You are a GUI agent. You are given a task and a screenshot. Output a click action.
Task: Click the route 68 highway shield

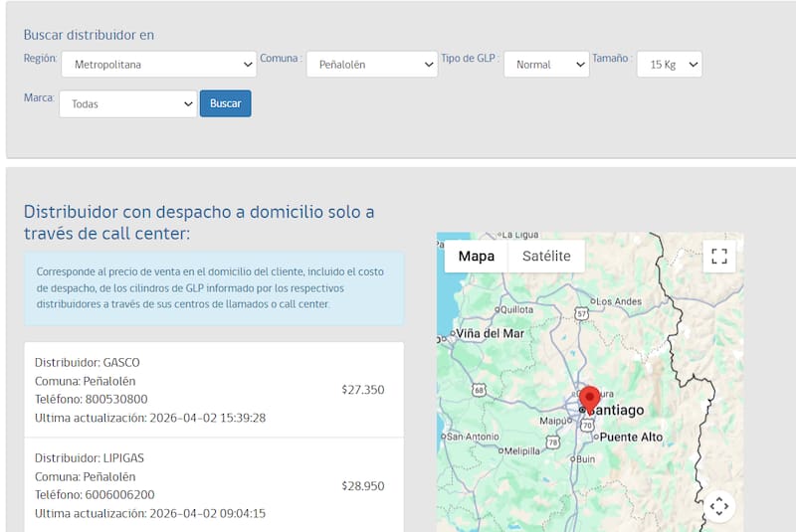[x=479, y=390]
